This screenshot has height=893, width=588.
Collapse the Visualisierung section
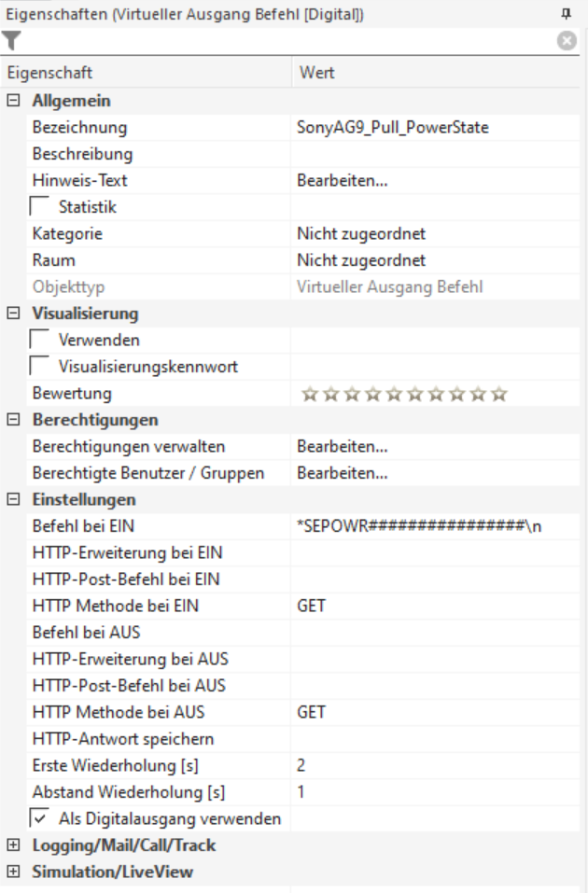[11, 314]
